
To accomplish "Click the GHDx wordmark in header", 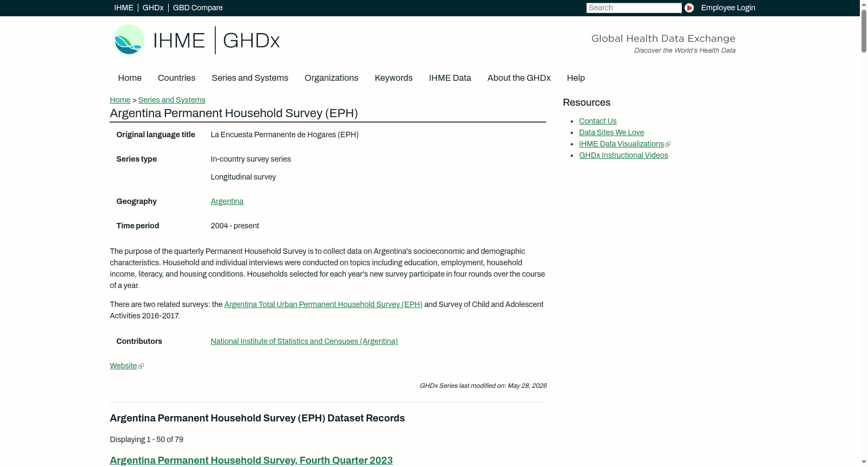I will pyautogui.click(x=251, y=41).
